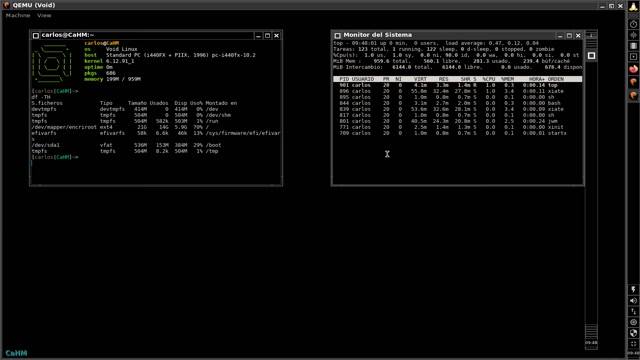Click the /dev/mapper/encriroot line in the terminal

(121, 127)
